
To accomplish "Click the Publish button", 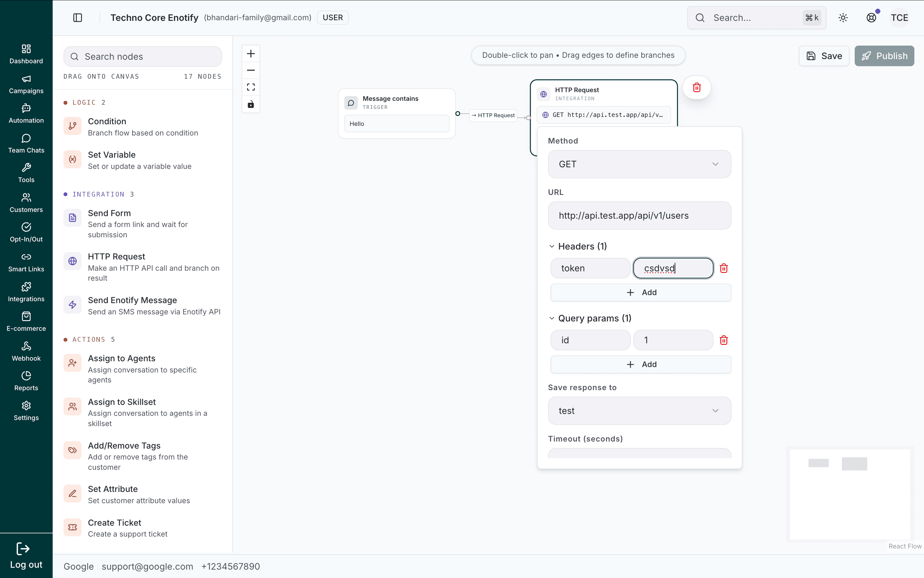I will pos(884,56).
